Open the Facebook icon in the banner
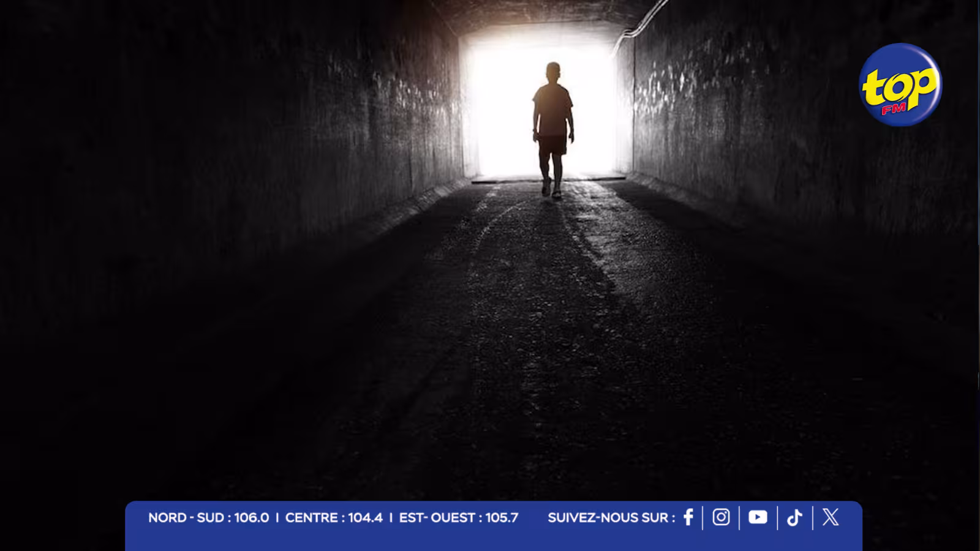Image resolution: width=980 pixels, height=551 pixels. (x=688, y=517)
